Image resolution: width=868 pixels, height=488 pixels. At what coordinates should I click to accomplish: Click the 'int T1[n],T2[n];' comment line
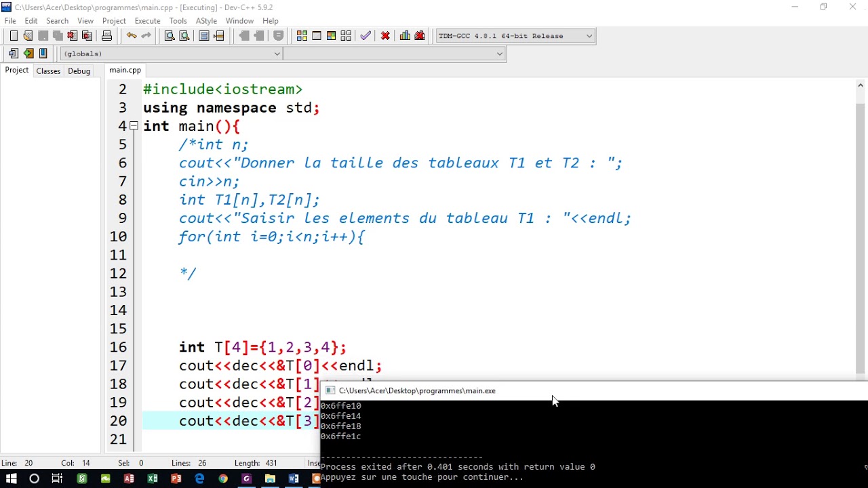(249, 200)
